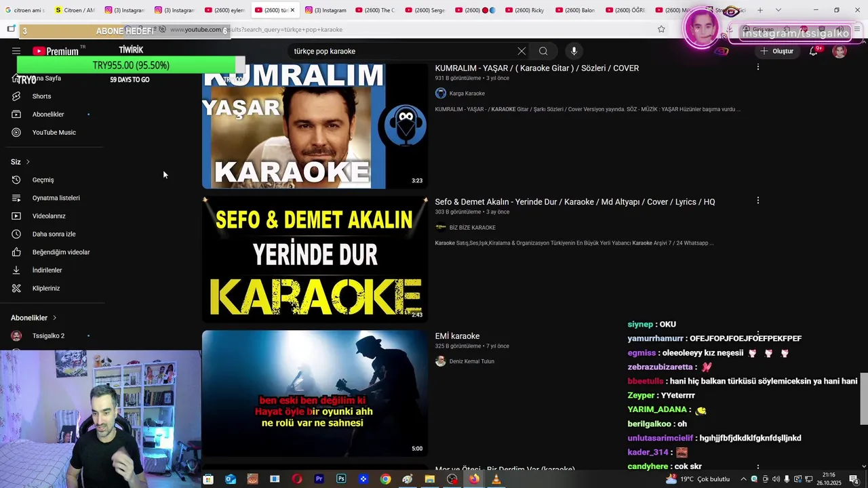Image resolution: width=868 pixels, height=488 pixels.
Task: Click the Deniz Kemal Tulun channel avatar
Action: 441,361
